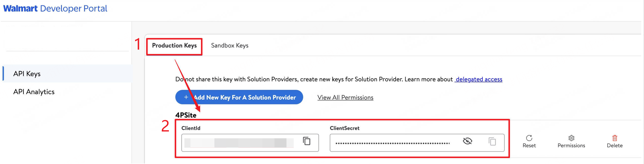Click inside the ClientId field
Viewport: 644px width, 164px height.
point(240,143)
